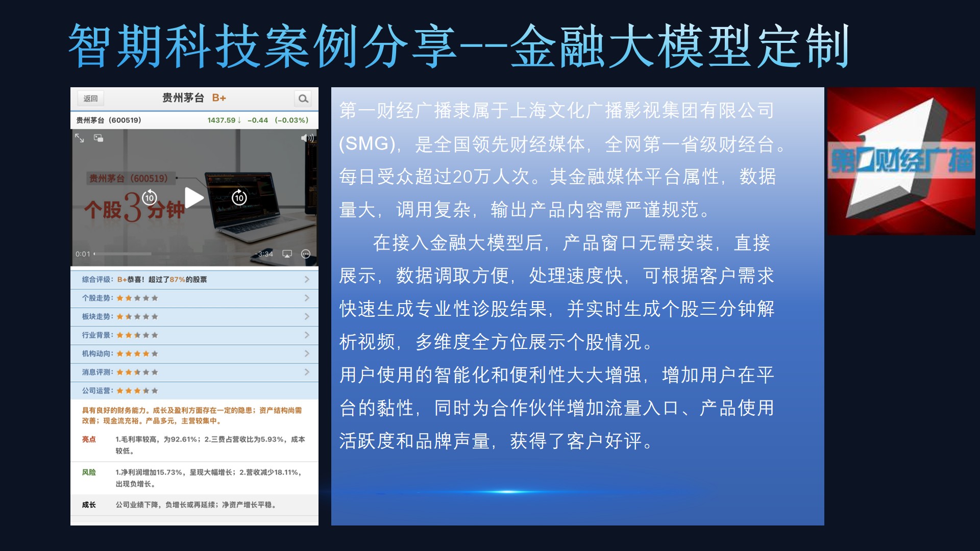Image resolution: width=980 pixels, height=551 pixels.
Task: Mute the video volume icon
Action: click(x=307, y=138)
